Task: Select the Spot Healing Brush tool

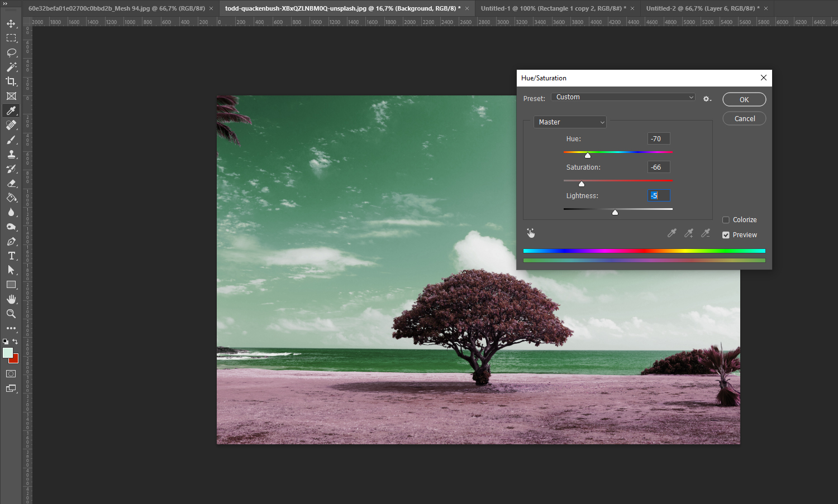Action: (11, 125)
